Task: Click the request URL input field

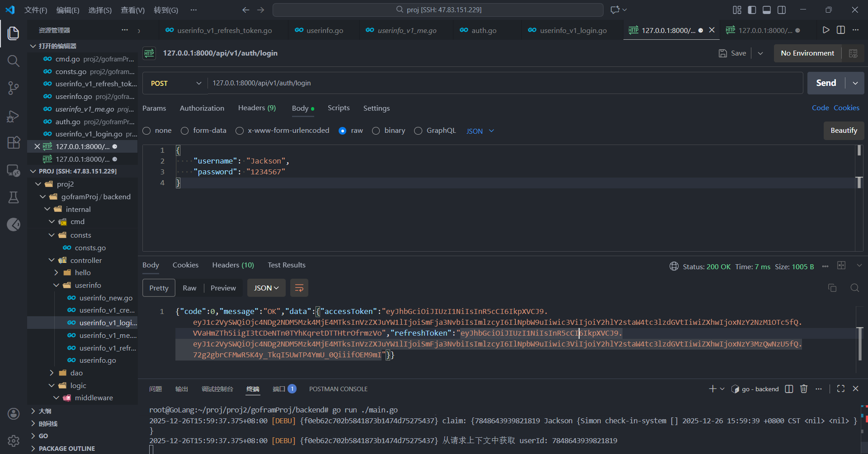Action: [505, 83]
